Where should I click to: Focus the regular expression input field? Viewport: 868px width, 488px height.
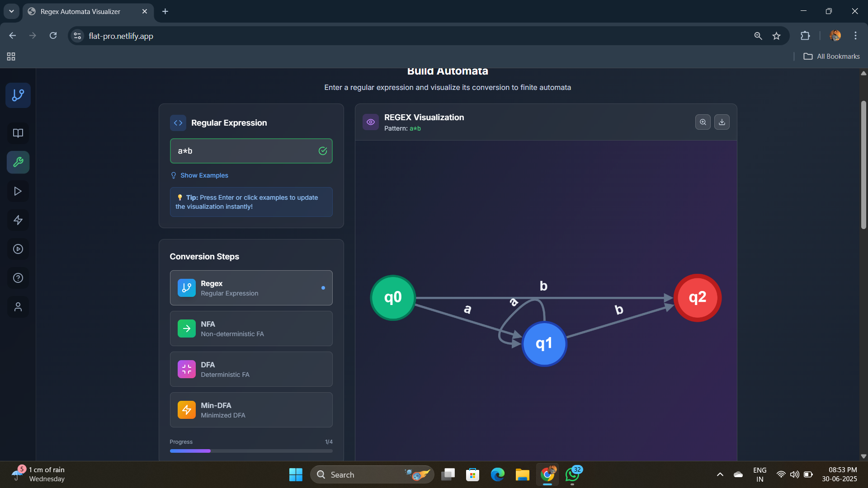[244, 151]
